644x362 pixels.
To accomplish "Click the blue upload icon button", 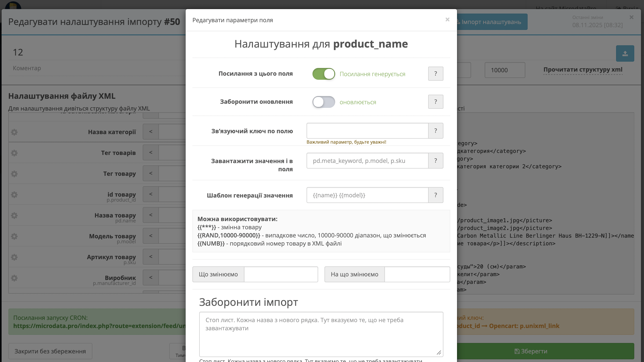I will 625,53.
